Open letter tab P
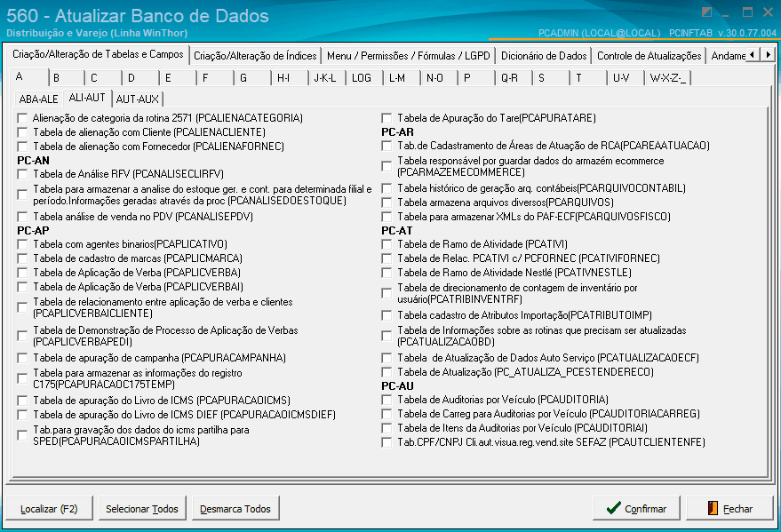The height and width of the screenshot is (532, 781). pyautogui.click(x=477, y=78)
